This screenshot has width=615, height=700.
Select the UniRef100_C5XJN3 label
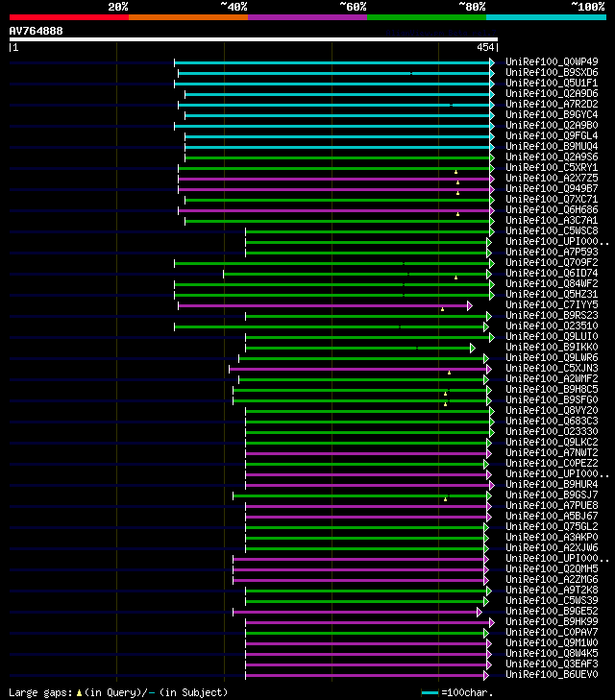[552, 369]
